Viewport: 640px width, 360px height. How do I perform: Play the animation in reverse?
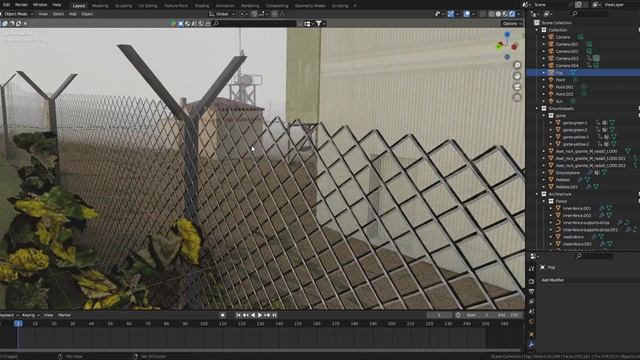[x=253, y=315]
